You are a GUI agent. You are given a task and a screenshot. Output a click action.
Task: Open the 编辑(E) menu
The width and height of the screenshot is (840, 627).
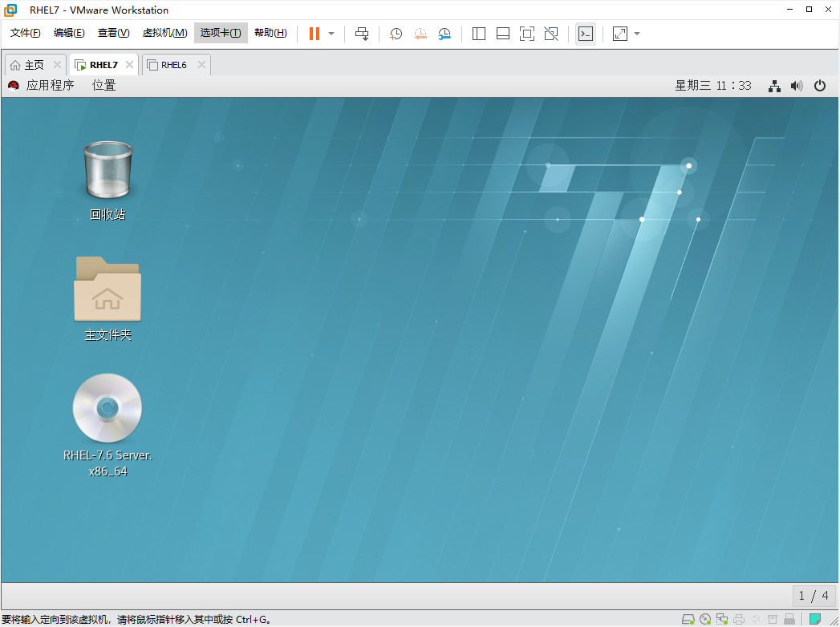pyautogui.click(x=69, y=33)
